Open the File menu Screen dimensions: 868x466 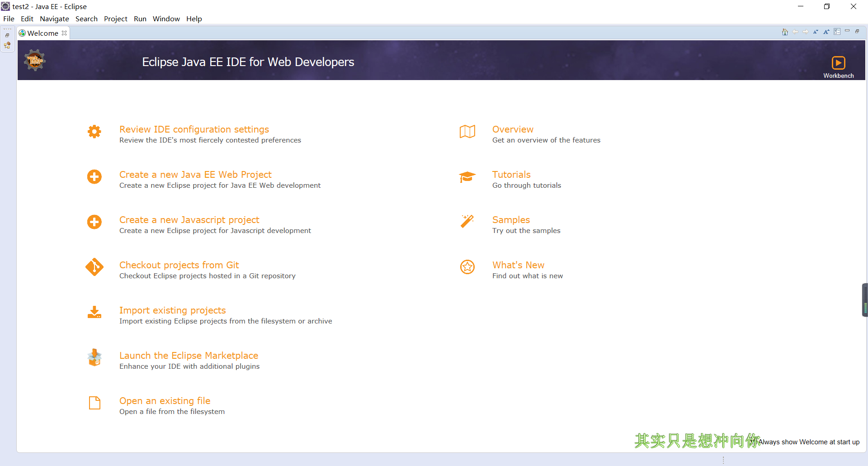[x=9, y=19]
